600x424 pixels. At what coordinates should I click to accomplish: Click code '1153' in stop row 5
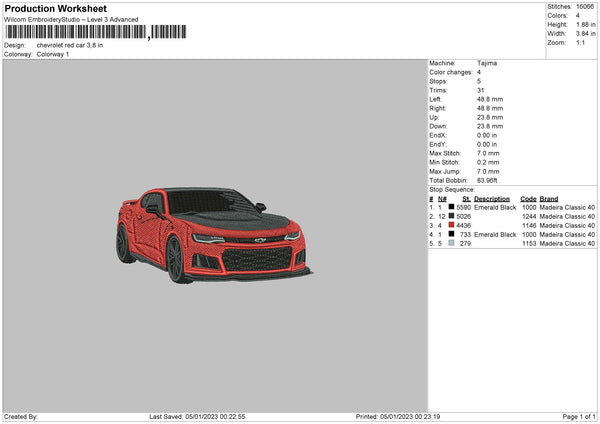529,243
